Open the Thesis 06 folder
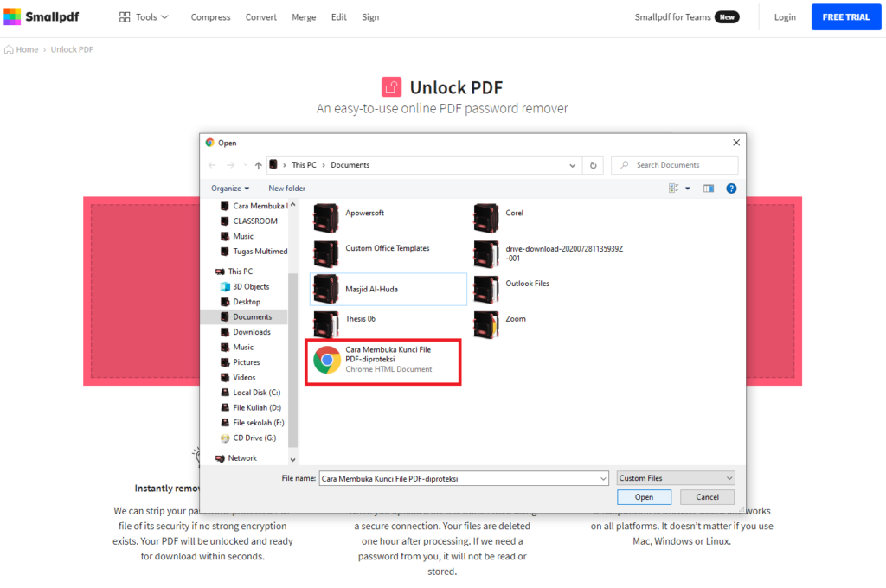Screen dimensions: 886x588 360,318
